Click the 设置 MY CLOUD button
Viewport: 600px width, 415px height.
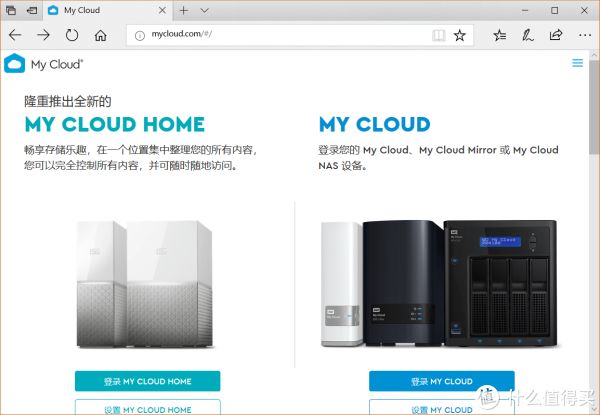pos(442,407)
